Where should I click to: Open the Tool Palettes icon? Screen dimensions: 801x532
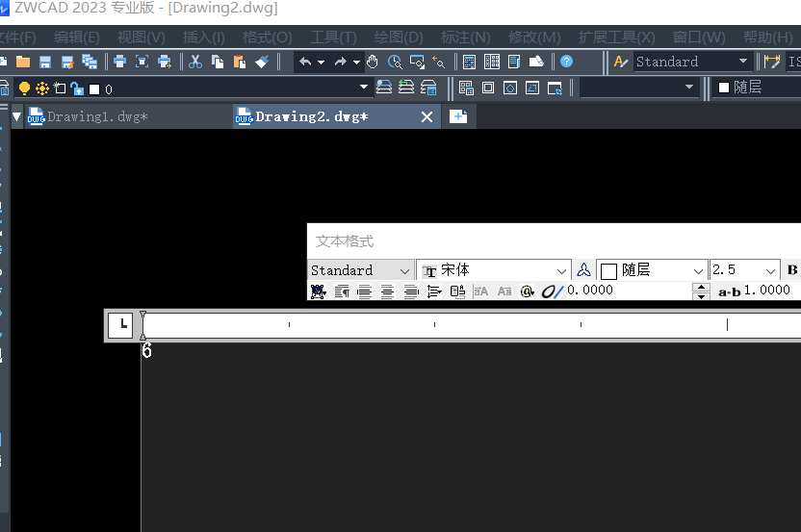[514, 62]
